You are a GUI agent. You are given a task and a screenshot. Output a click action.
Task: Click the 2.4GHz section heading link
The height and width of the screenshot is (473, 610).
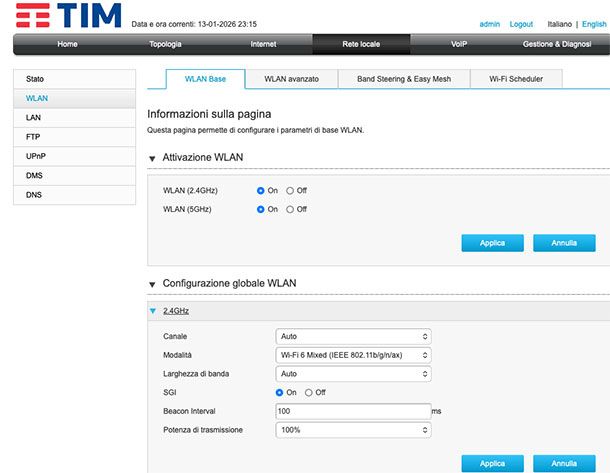pos(176,311)
